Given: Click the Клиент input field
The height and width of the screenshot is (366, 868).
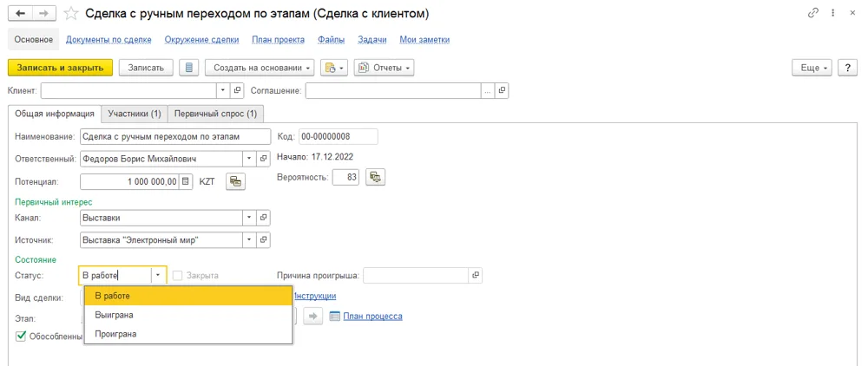Looking at the screenshot, I should (128, 90).
